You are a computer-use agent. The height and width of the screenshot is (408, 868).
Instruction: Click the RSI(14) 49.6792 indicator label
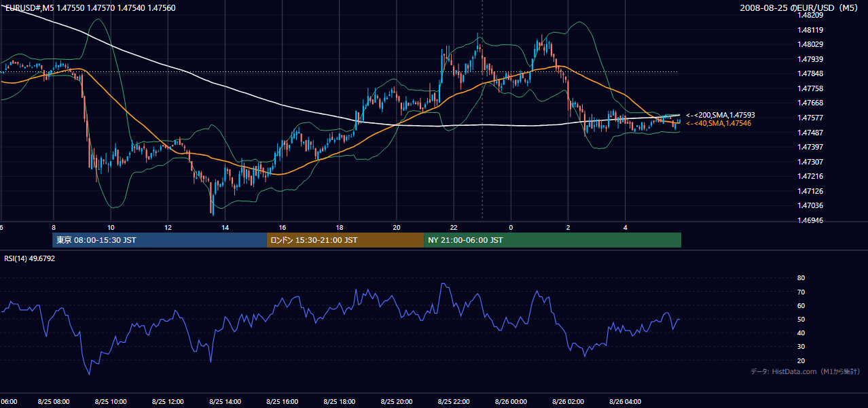[x=29, y=258]
